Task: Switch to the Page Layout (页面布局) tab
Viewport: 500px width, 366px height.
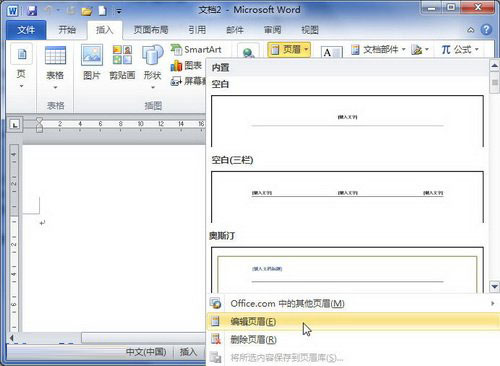Action: (x=151, y=30)
